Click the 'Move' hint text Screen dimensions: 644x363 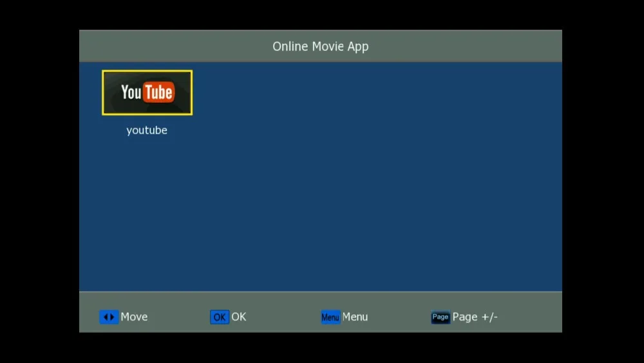click(x=134, y=317)
